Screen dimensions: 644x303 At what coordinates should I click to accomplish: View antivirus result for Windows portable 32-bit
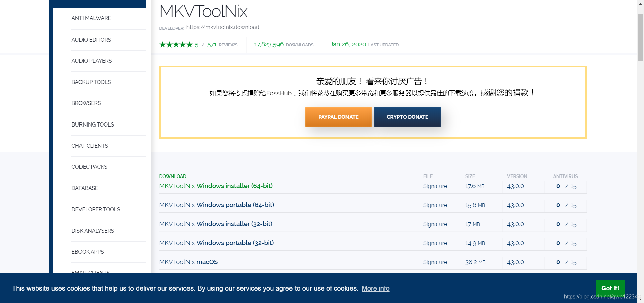tap(566, 243)
